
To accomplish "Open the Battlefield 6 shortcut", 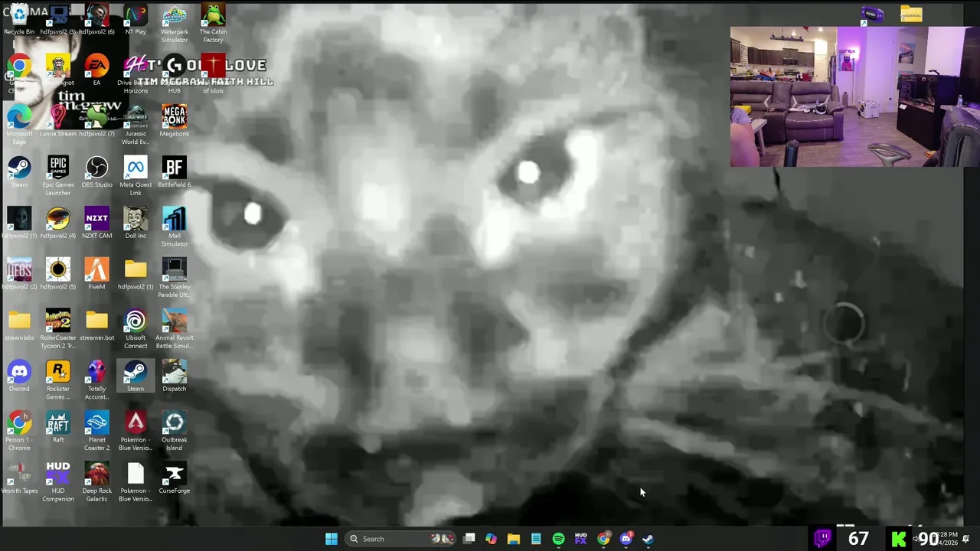I will pyautogui.click(x=175, y=173).
